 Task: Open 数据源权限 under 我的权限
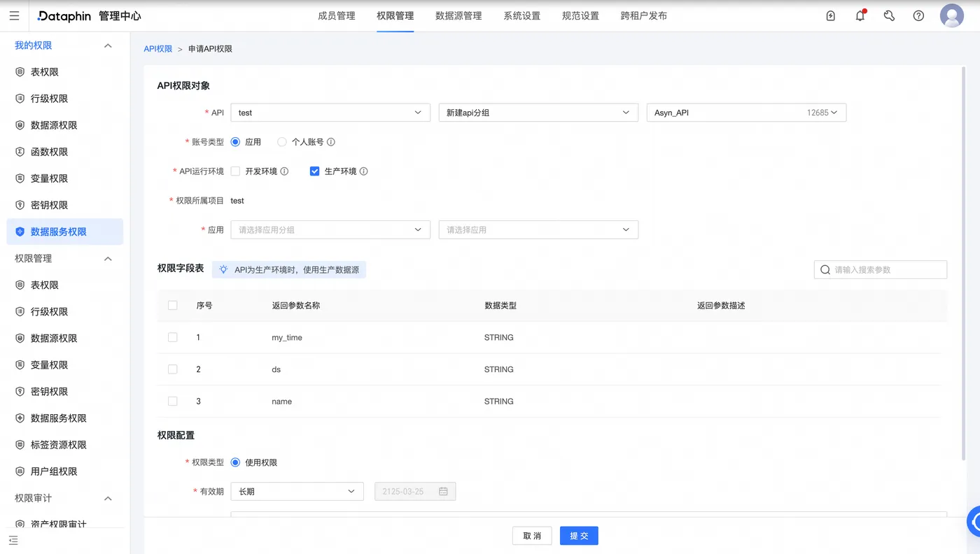point(64,125)
